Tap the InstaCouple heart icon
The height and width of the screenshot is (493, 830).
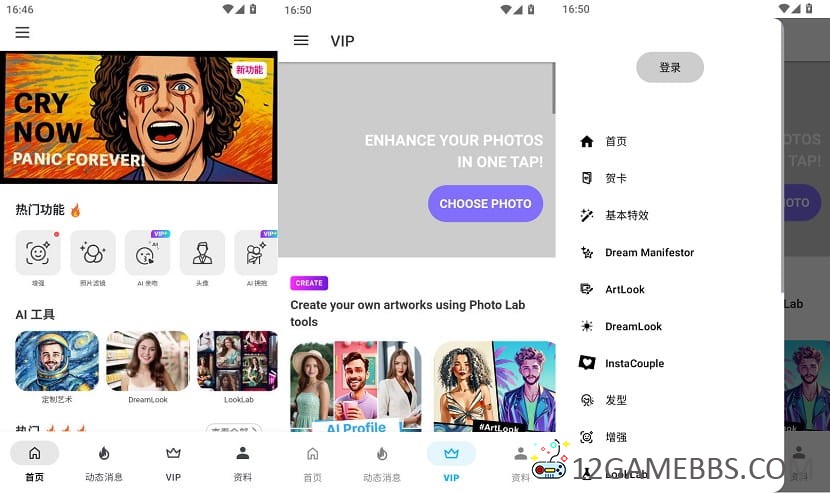587,363
